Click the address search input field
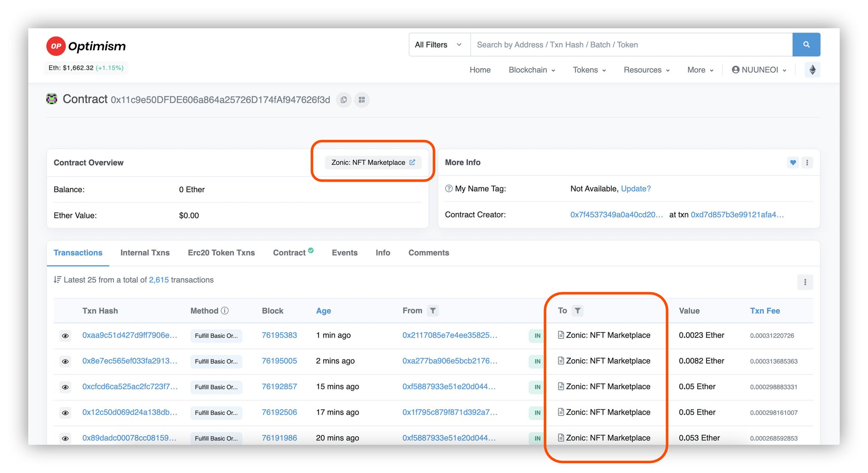Viewport: 868px width, 473px height. pos(631,44)
